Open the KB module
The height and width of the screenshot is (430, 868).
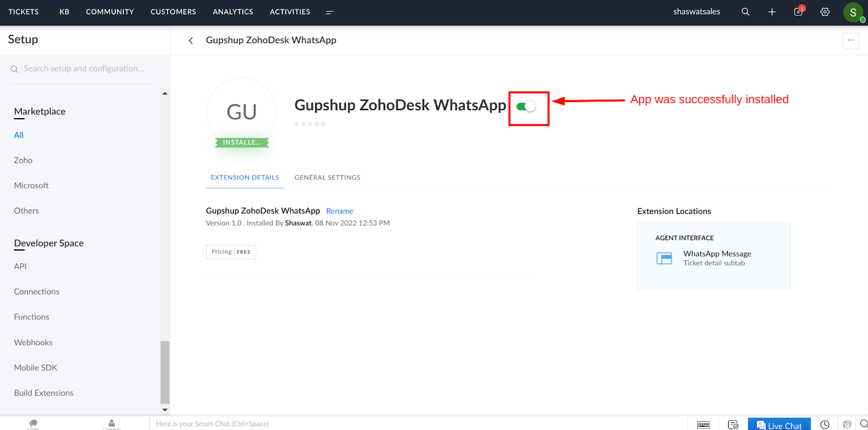[x=65, y=11]
